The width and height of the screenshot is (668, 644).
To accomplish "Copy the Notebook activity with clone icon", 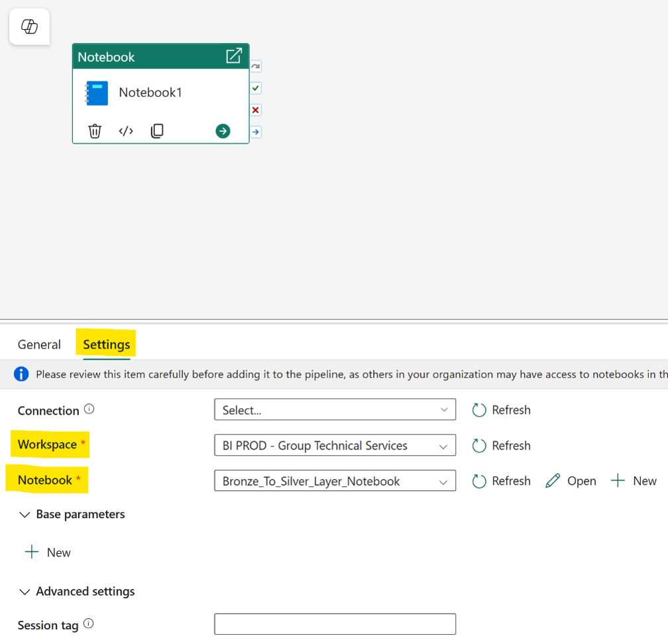I will coord(157,131).
